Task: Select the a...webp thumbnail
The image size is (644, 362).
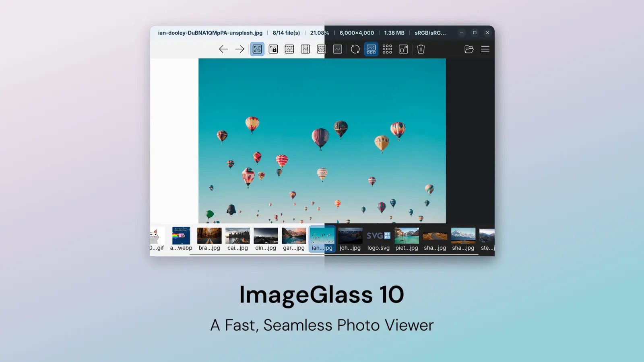Action: pos(181,239)
